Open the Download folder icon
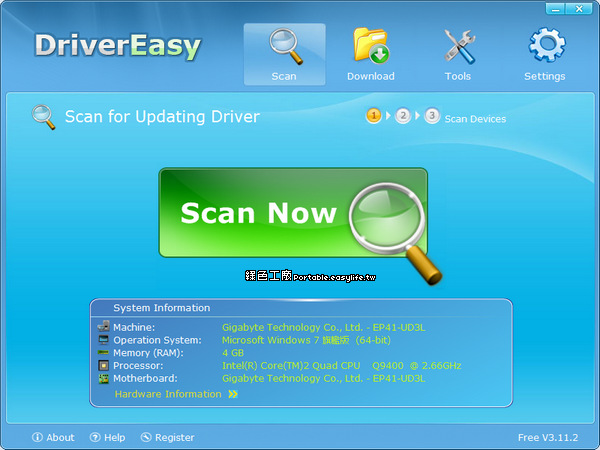The height and width of the screenshot is (450, 600). coord(371,45)
